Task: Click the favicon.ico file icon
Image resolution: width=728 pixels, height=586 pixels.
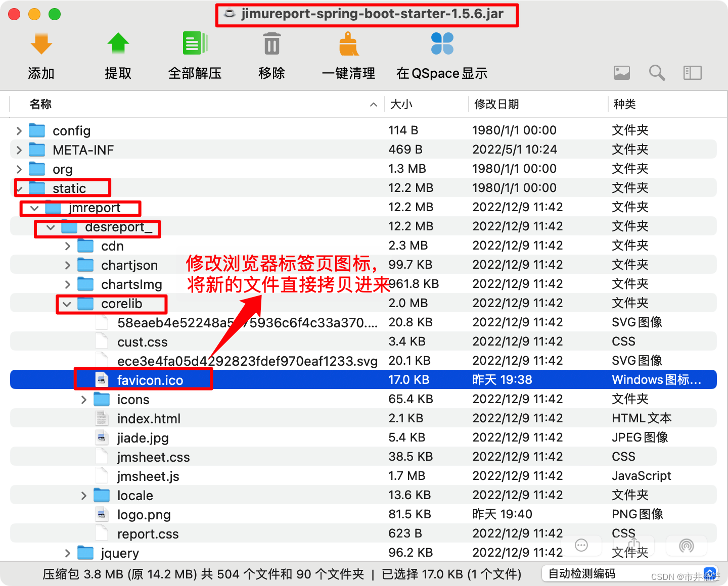Action: [102, 380]
